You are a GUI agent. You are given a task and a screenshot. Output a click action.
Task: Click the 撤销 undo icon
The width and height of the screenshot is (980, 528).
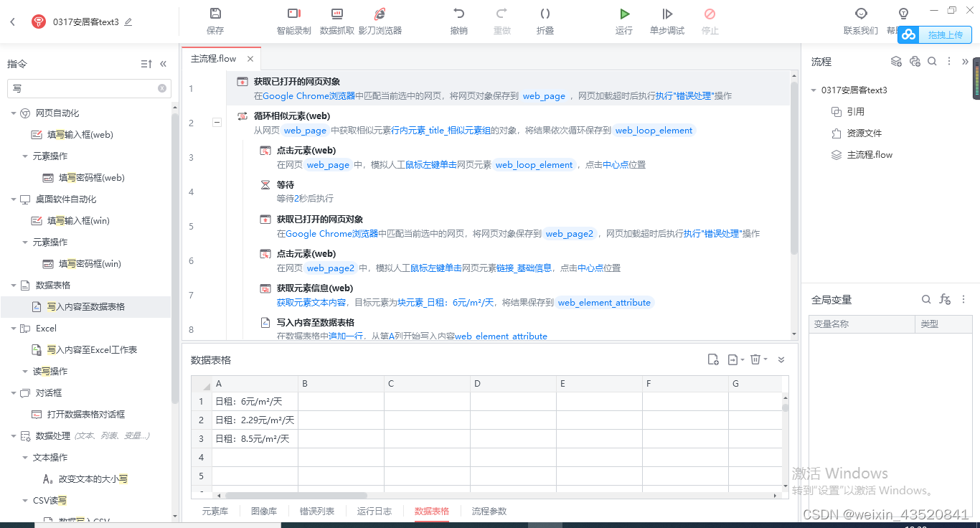pos(459,14)
